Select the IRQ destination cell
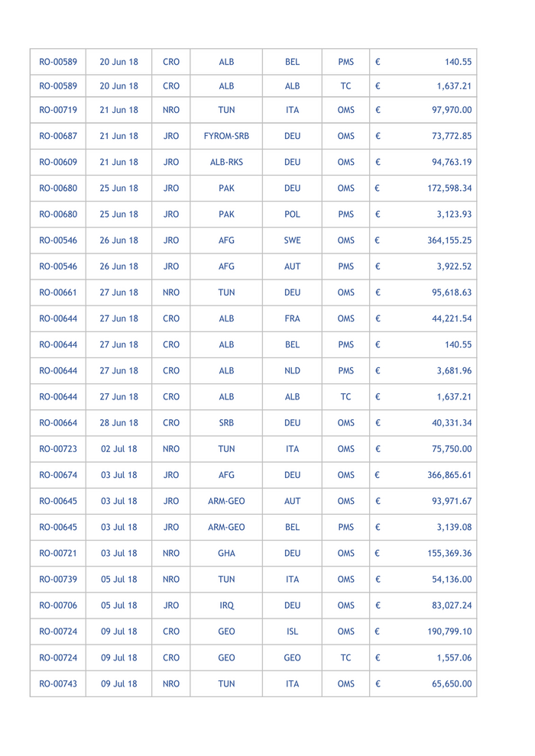 226,604
